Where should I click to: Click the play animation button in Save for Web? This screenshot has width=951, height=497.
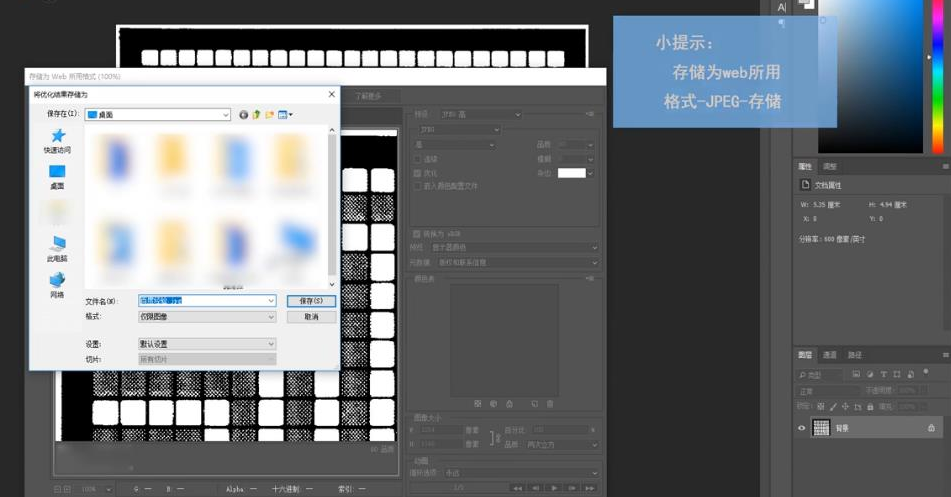click(x=554, y=488)
